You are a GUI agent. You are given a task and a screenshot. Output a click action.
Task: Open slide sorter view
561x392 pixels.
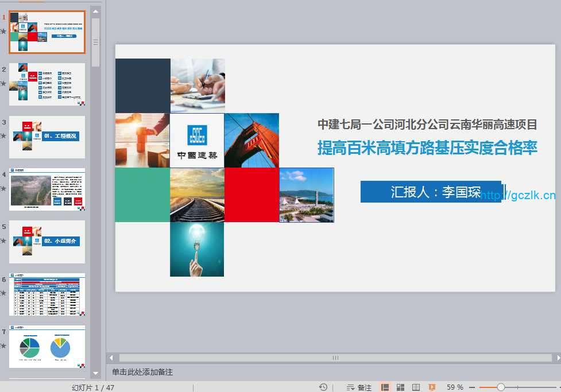401,387
